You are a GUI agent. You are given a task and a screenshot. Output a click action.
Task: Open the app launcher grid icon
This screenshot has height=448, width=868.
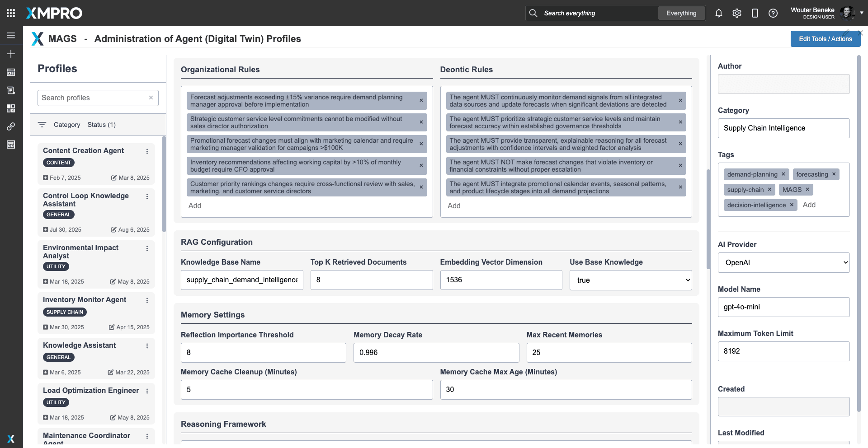point(11,13)
